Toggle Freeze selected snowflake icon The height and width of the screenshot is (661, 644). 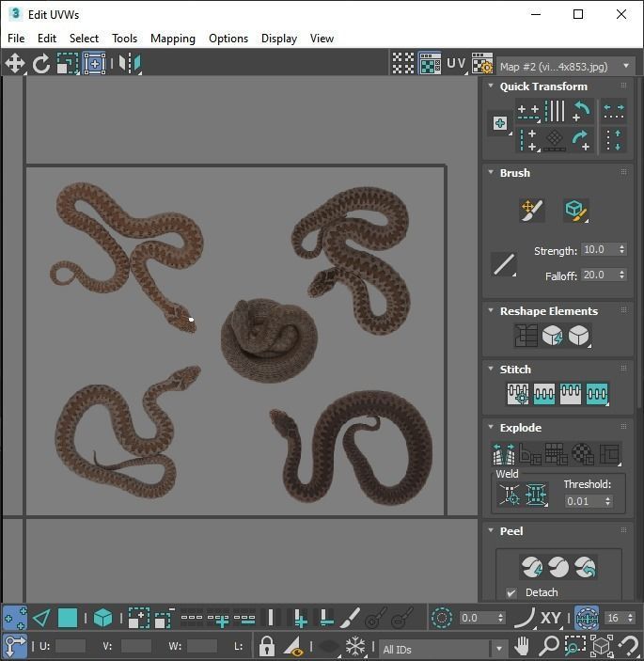[x=355, y=646]
